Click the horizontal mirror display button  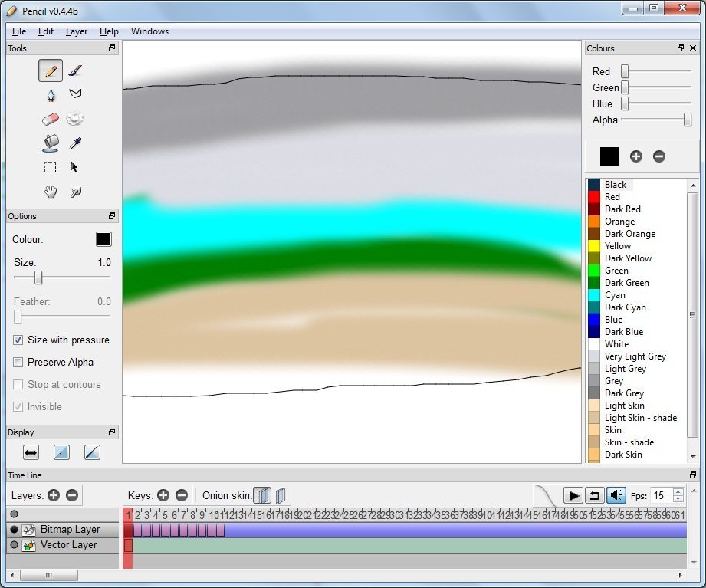point(31,452)
